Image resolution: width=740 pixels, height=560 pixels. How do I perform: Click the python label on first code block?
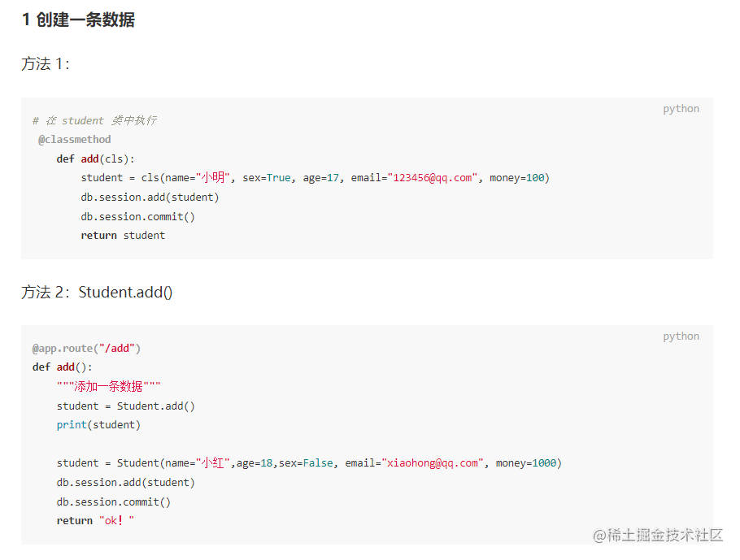point(681,109)
